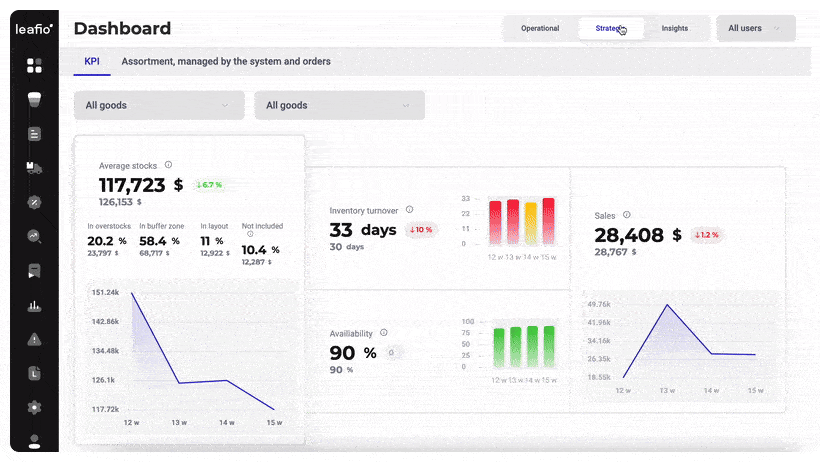Click the leafio logo
Image resolution: width=820 pixels, height=462 pixels.
[34, 28]
